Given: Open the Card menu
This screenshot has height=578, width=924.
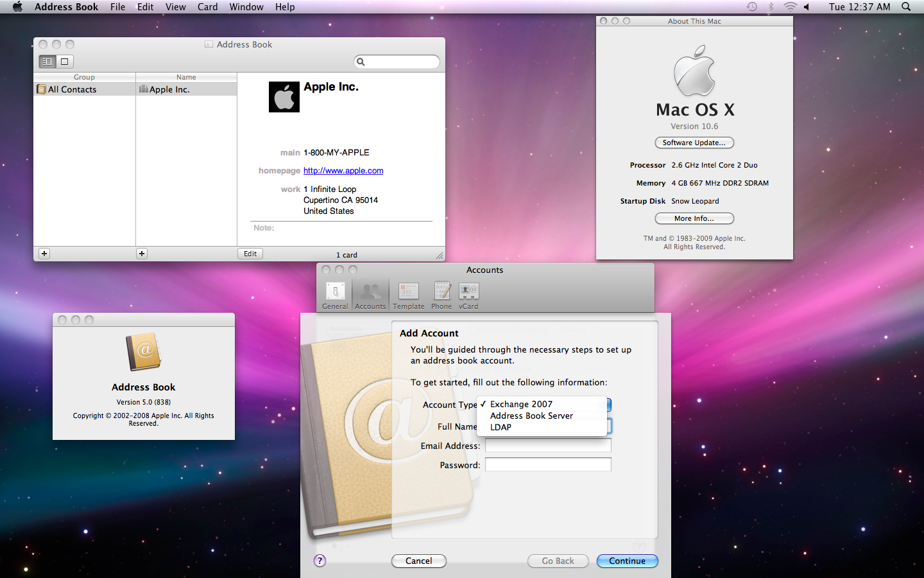Looking at the screenshot, I should 208,7.
